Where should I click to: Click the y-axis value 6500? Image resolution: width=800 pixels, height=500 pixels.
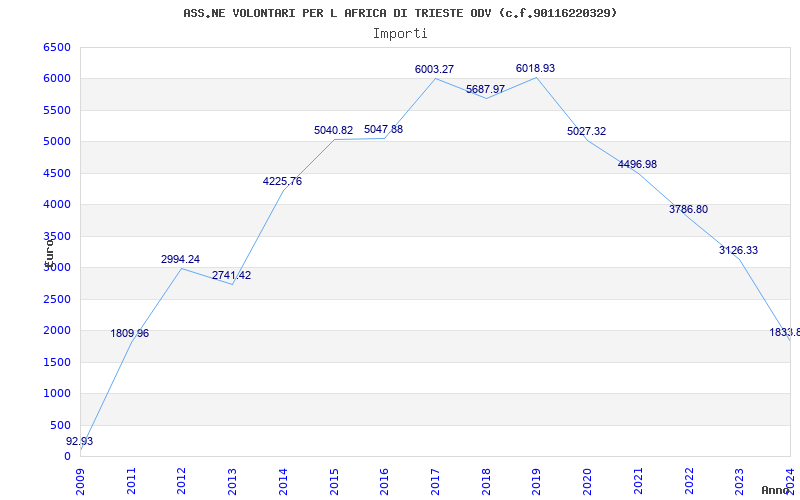coord(57,47)
